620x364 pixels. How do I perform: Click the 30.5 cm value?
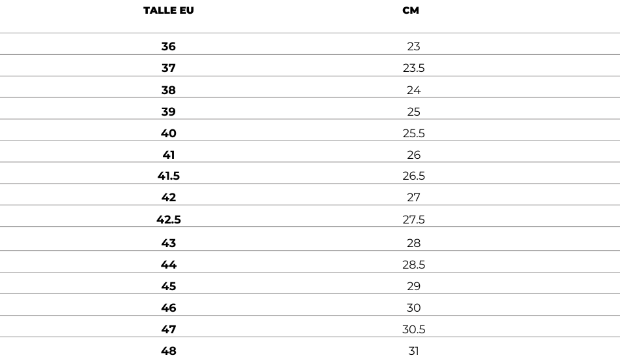pos(413,329)
